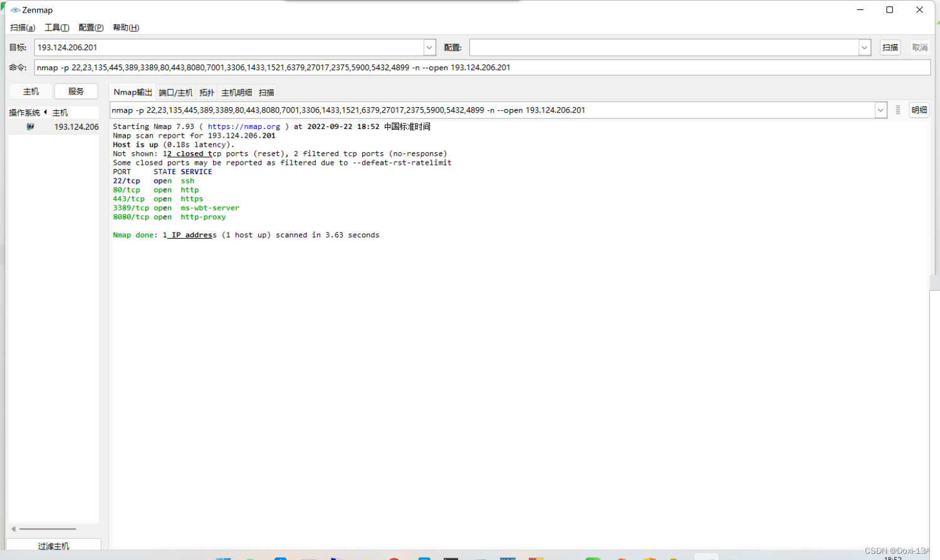Open the 拓扑 topology tab
940x560 pixels.
(207, 93)
